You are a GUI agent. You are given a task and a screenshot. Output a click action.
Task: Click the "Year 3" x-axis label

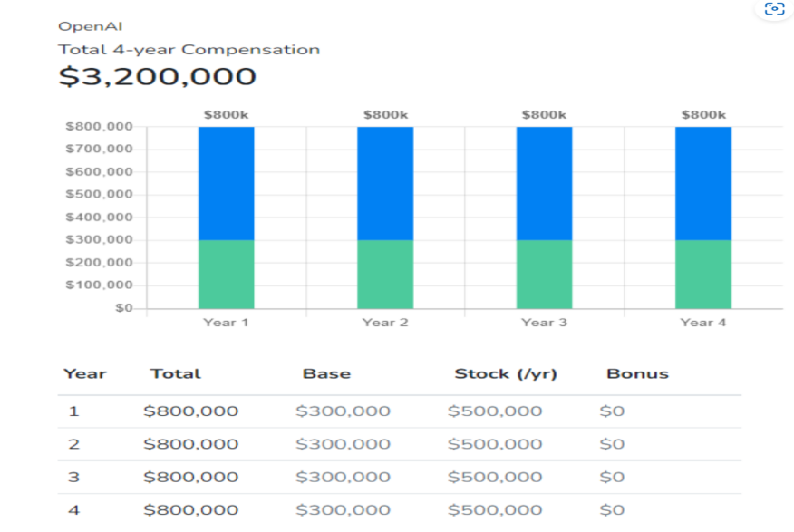[x=545, y=323]
